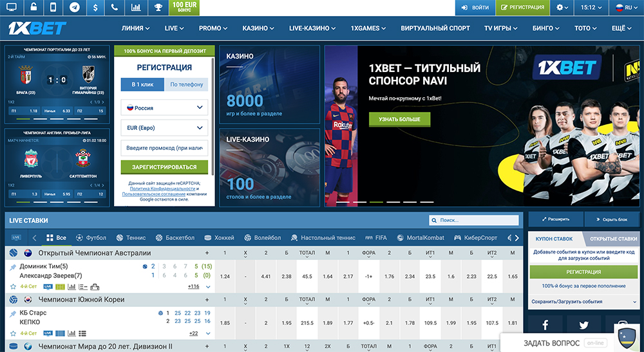
Task: Open the Telegram channel icon in top bar
Action: (x=75, y=8)
